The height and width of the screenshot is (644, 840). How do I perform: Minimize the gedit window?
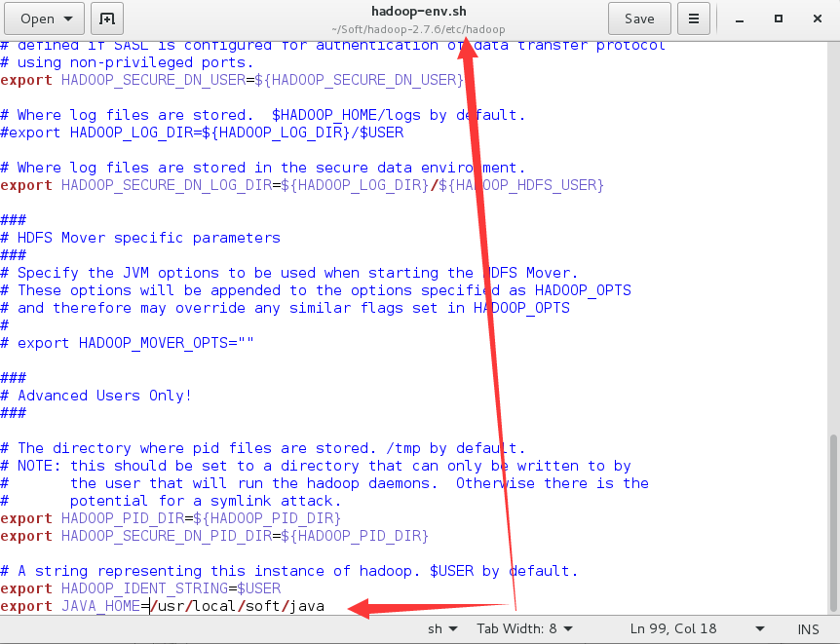click(x=740, y=19)
